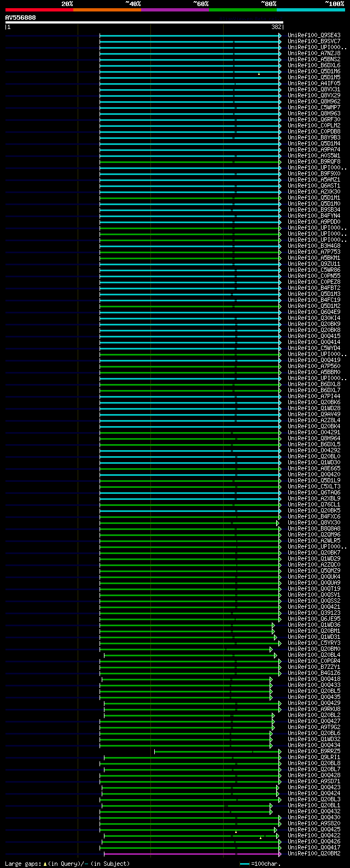Click the white query length bar
Viewport: 350px width, 868px height.
144,22
